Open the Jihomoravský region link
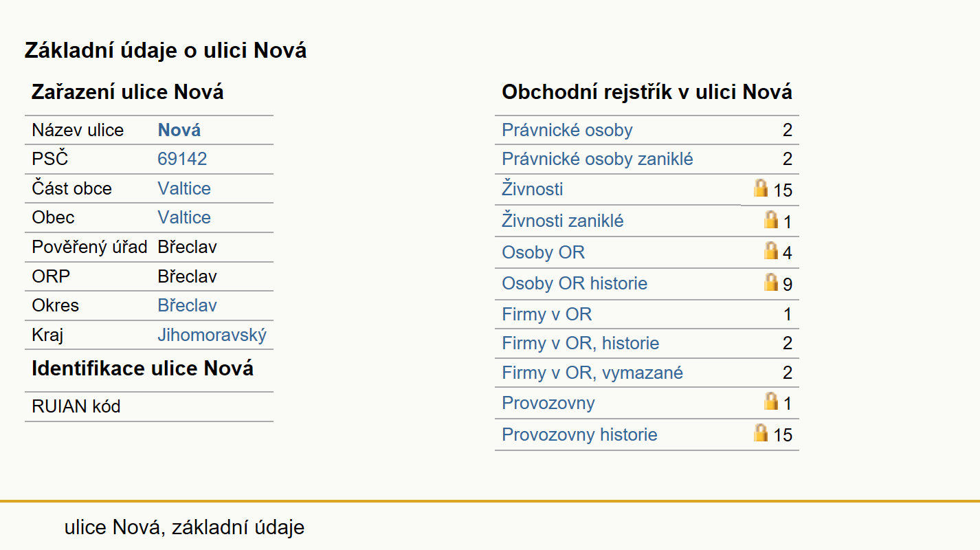 pos(212,335)
